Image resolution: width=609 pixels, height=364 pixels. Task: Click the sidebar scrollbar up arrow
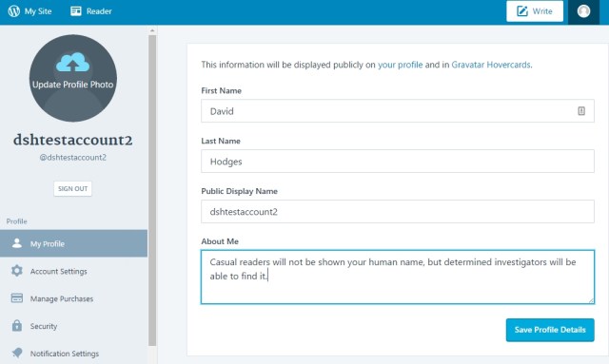coord(152,29)
